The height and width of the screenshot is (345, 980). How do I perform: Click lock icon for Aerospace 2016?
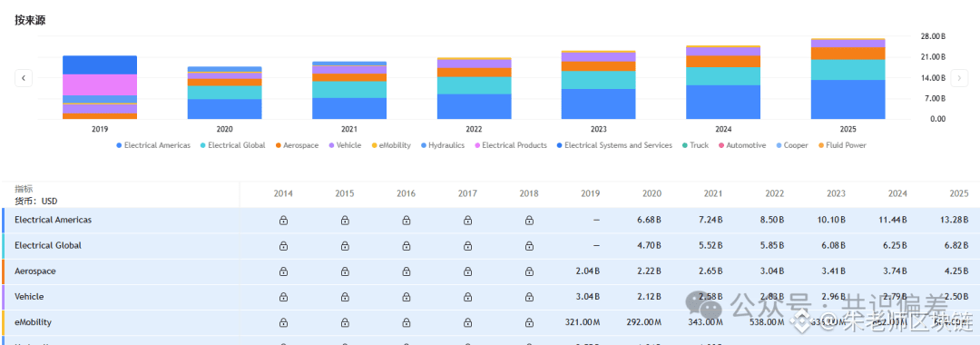coord(407,271)
